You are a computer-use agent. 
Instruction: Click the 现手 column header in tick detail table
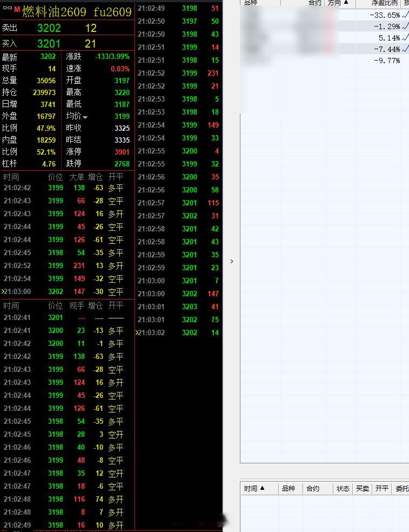(x=77, y=305)
